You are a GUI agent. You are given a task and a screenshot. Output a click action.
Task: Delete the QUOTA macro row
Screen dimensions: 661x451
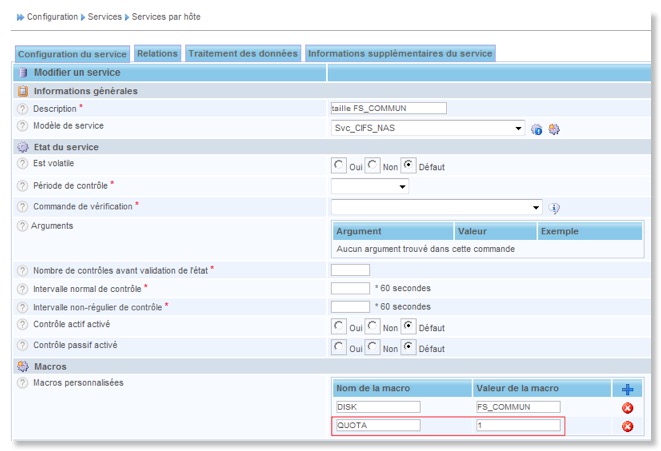(627, 426)
